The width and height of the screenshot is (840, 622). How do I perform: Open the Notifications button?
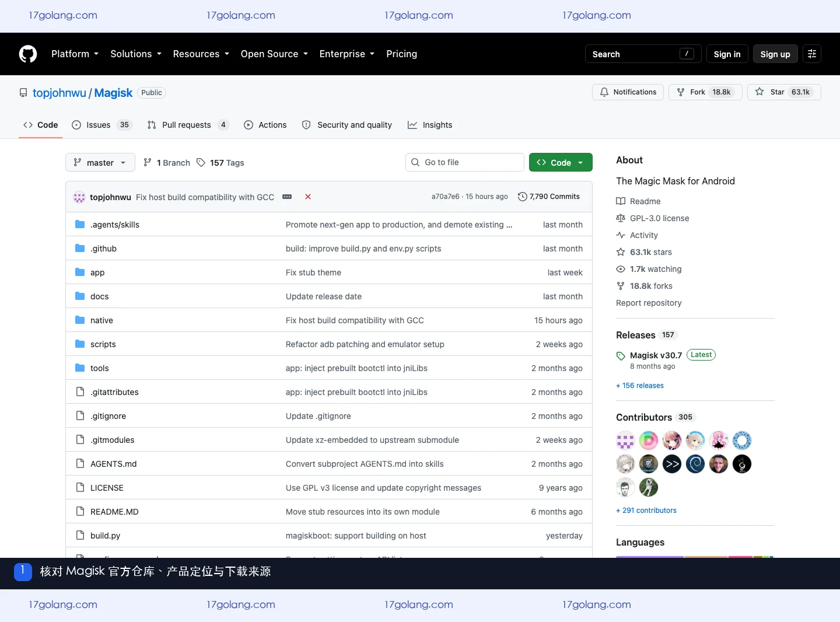click(628, 92)
